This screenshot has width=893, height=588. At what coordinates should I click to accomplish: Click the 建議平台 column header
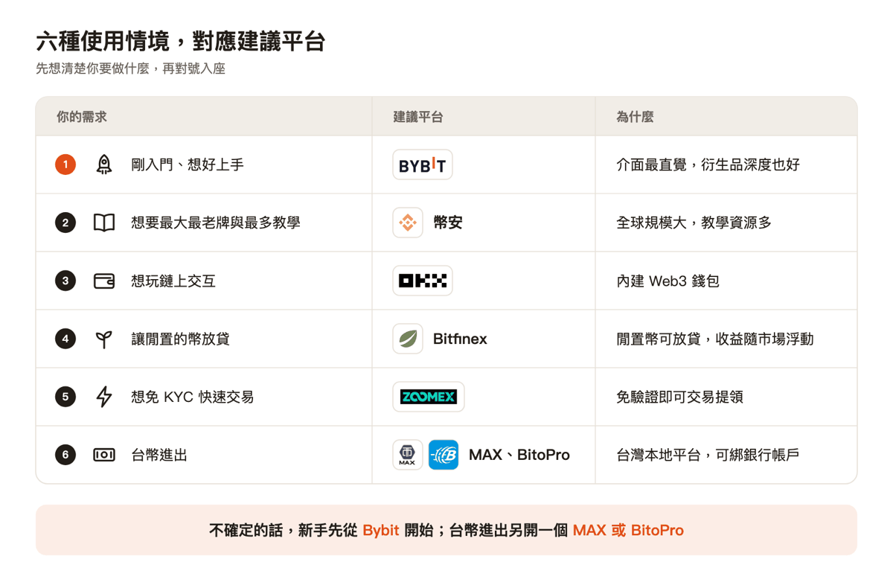tap(418, 117)
